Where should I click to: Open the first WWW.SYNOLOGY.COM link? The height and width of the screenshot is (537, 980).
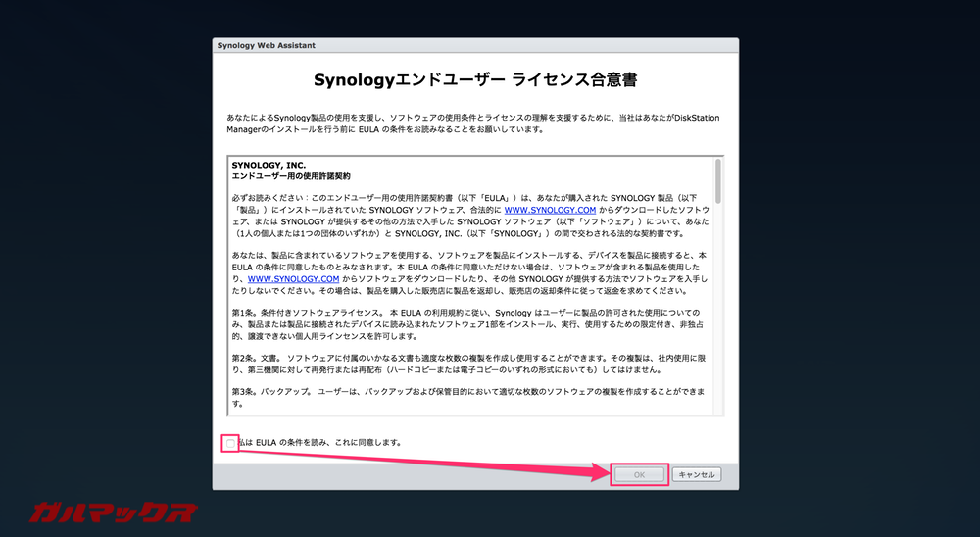[x=550, y=210]
